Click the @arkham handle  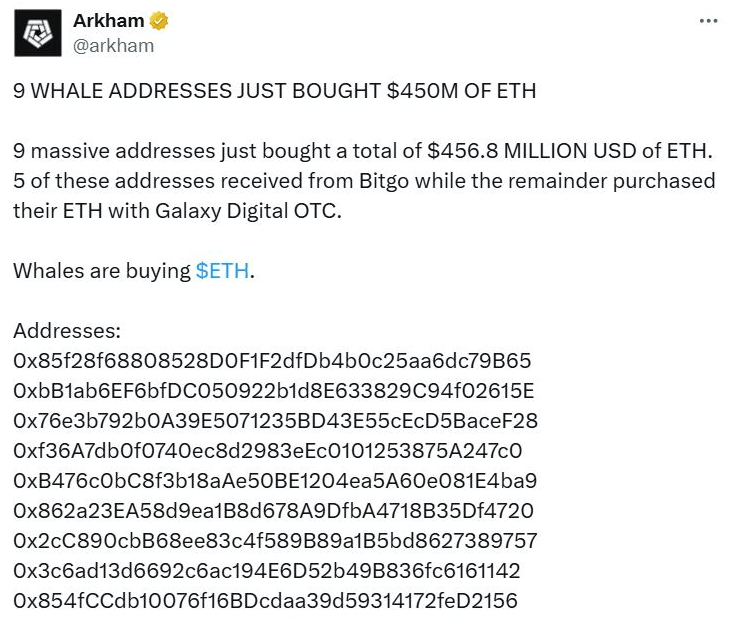click(114, 45)
